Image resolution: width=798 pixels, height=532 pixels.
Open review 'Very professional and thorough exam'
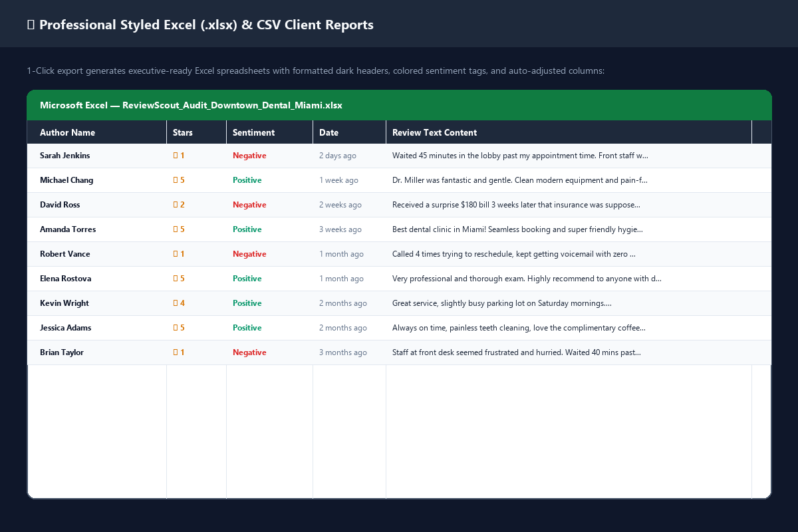coord(527,279)
